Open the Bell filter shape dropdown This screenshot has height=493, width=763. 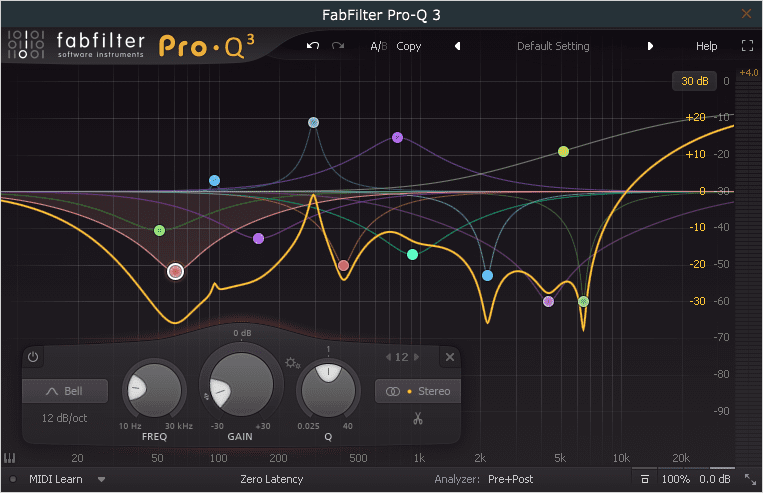(66, 391)
